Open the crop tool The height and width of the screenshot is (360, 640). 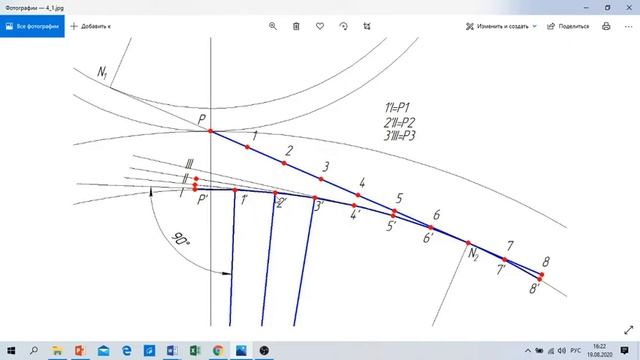(367, 26)
